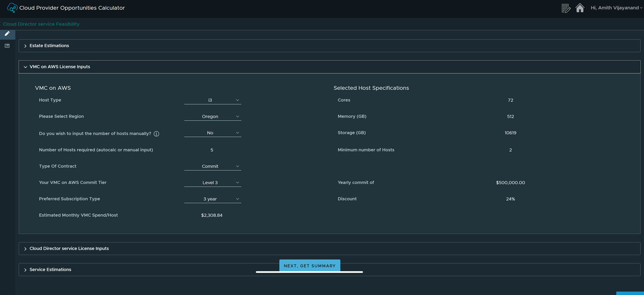
Task: Open manual host input Yes/No dropdown
Action: coord(212,133)
